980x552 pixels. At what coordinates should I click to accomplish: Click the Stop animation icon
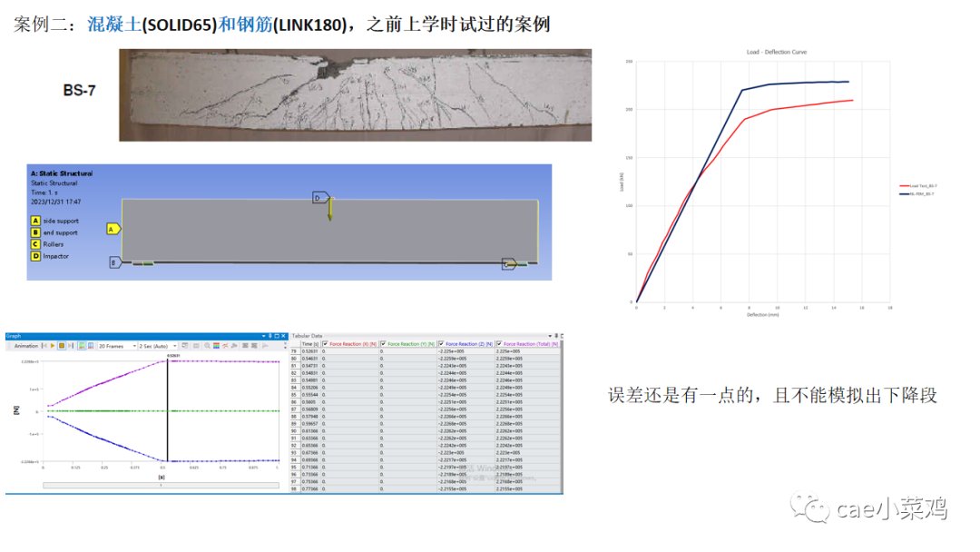click(x=61, y=345)
